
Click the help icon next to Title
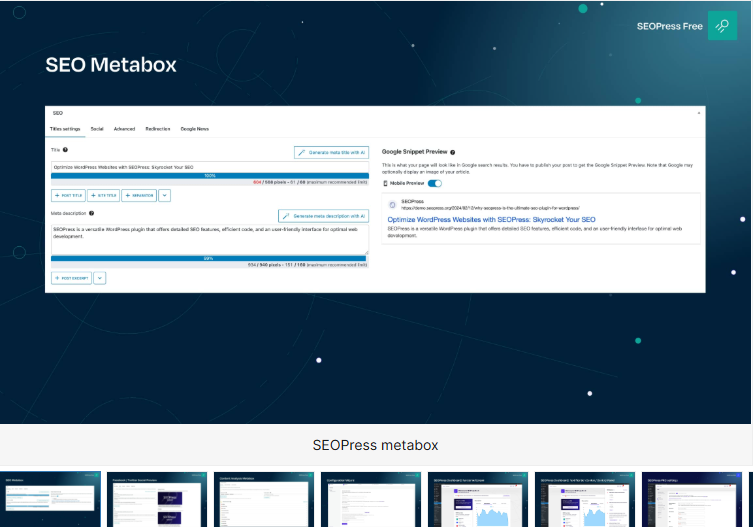(66, 150)
